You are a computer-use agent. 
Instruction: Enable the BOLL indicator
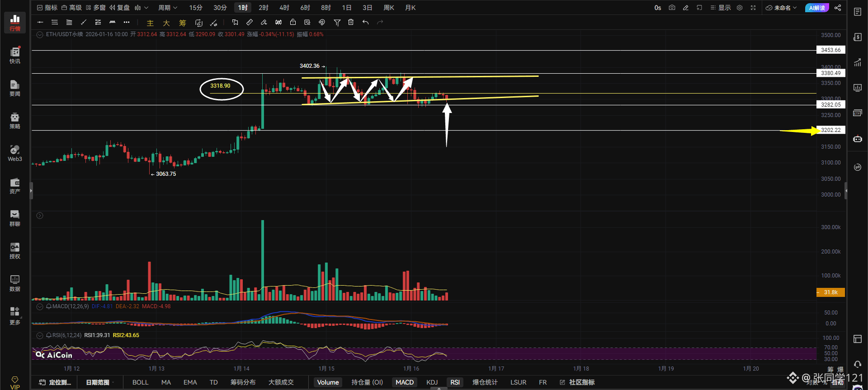coord(140,382)
